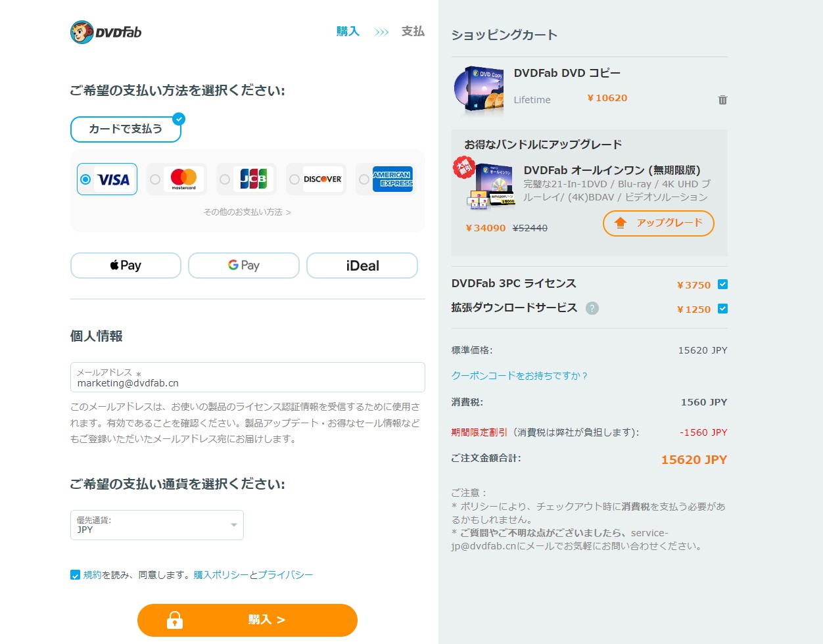Click the All-In-One bundle product image

click(x=490, y=186)
